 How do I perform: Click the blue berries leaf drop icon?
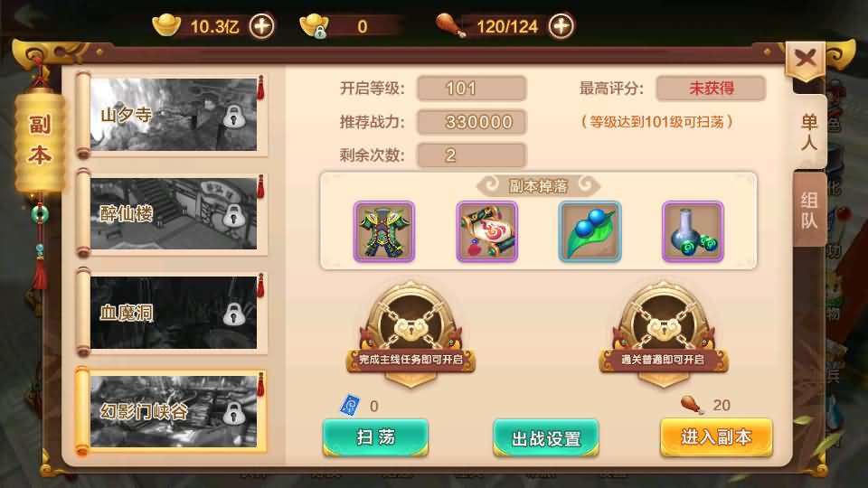click(x=590, y=231)
